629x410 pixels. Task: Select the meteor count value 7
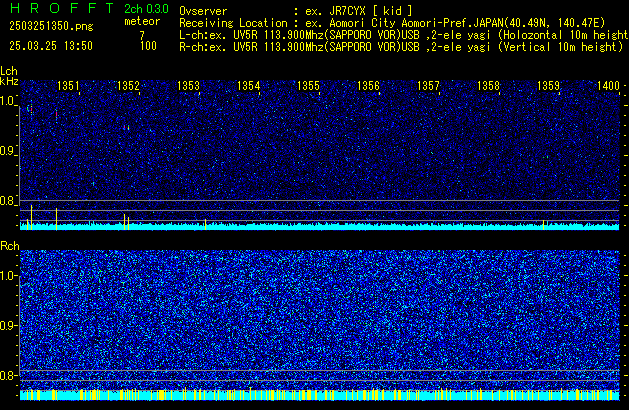[142, 36]
